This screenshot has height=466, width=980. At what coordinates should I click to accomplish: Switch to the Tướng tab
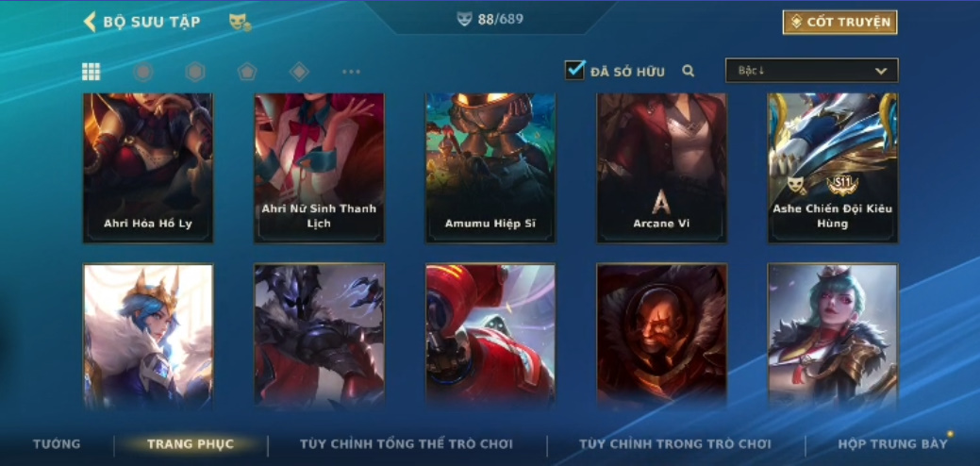coord(57,444)
